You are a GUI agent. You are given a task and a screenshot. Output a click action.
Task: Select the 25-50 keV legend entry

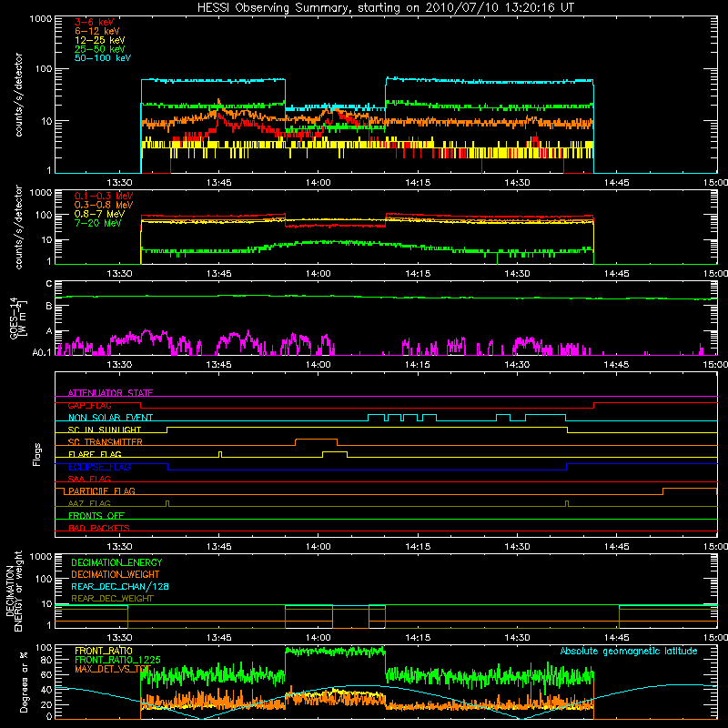coord(100,49)
